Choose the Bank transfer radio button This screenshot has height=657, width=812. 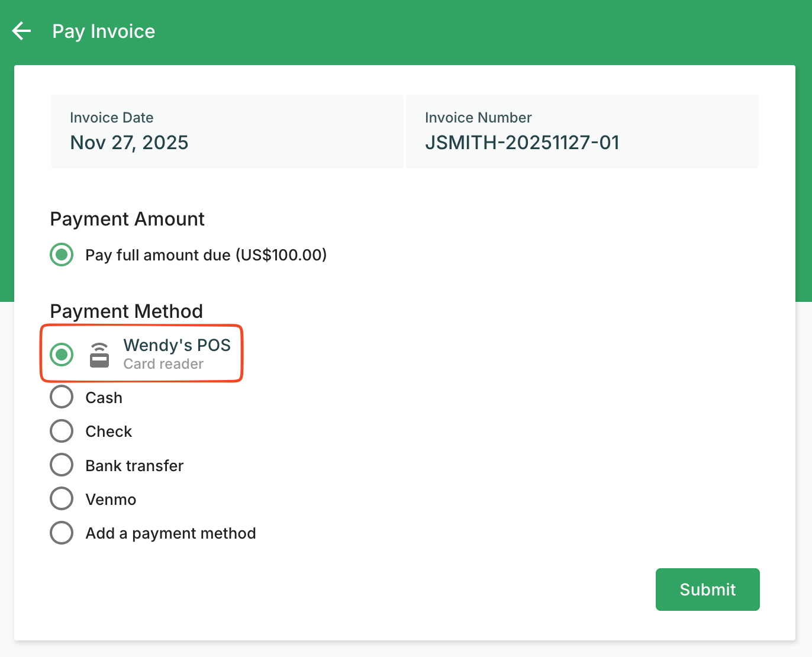point(62,465)
